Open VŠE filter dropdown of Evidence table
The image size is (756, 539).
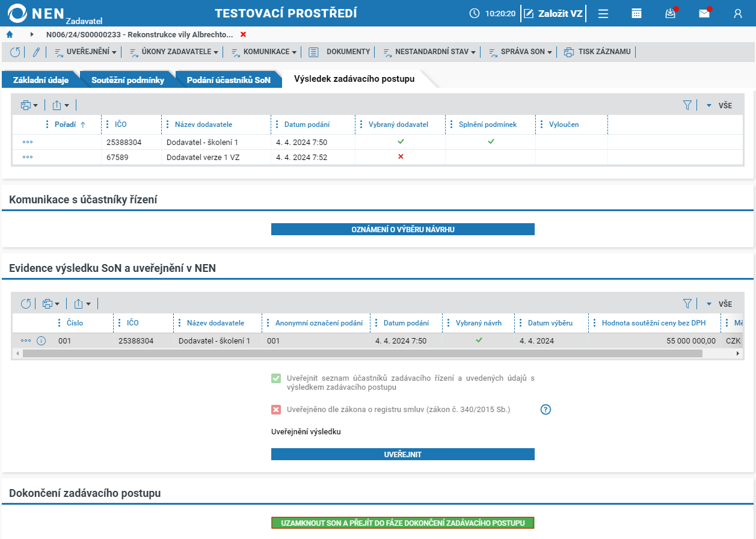click(719, 304)
